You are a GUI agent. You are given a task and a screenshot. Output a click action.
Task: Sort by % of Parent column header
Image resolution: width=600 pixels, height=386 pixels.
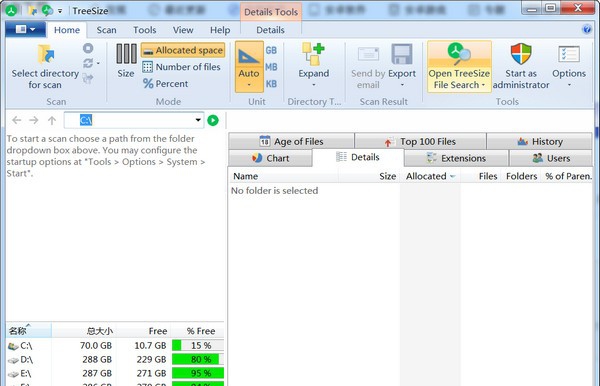pyautogui.click(x=567, y=176)
